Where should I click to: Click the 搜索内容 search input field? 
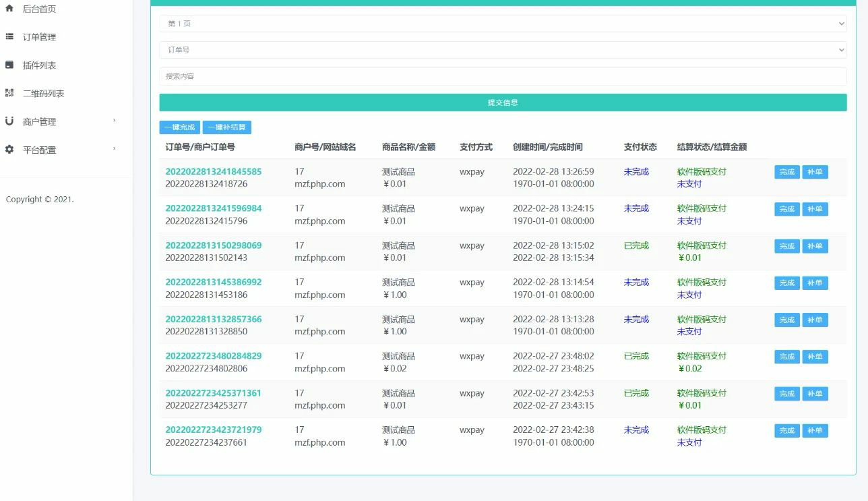[x=502, y=76]
